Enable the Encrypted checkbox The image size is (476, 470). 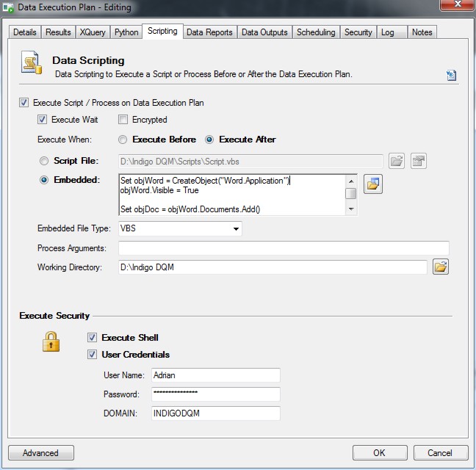(123, 120)
